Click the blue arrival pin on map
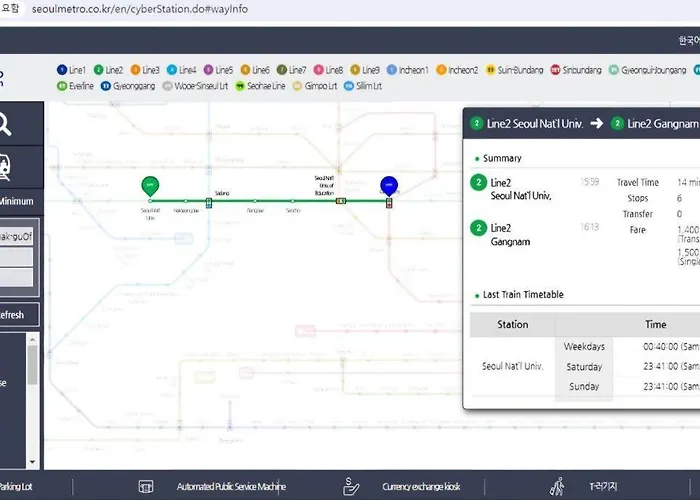The height and width of the screenshot is (500, 700). click(389, 186)
